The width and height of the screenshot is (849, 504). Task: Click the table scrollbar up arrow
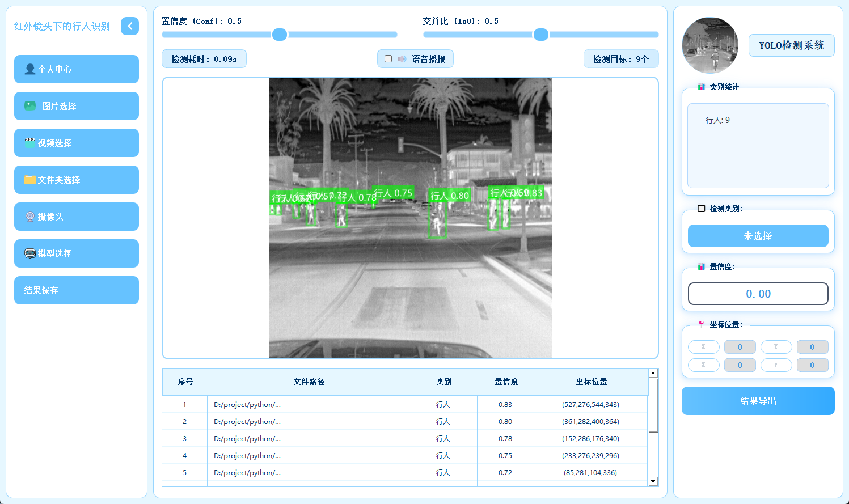[653, 373]
